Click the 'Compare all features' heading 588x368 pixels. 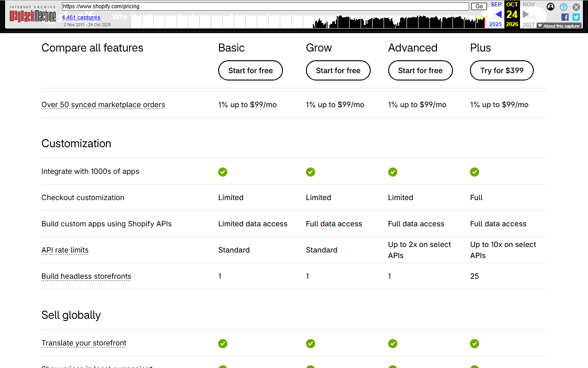(92, 48)
